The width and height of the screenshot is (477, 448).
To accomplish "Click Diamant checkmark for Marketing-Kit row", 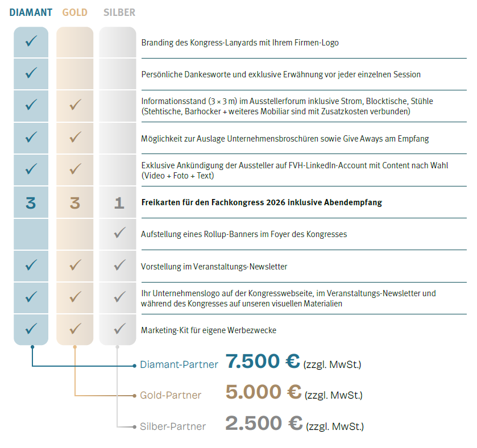I will [x=31, y=329].
